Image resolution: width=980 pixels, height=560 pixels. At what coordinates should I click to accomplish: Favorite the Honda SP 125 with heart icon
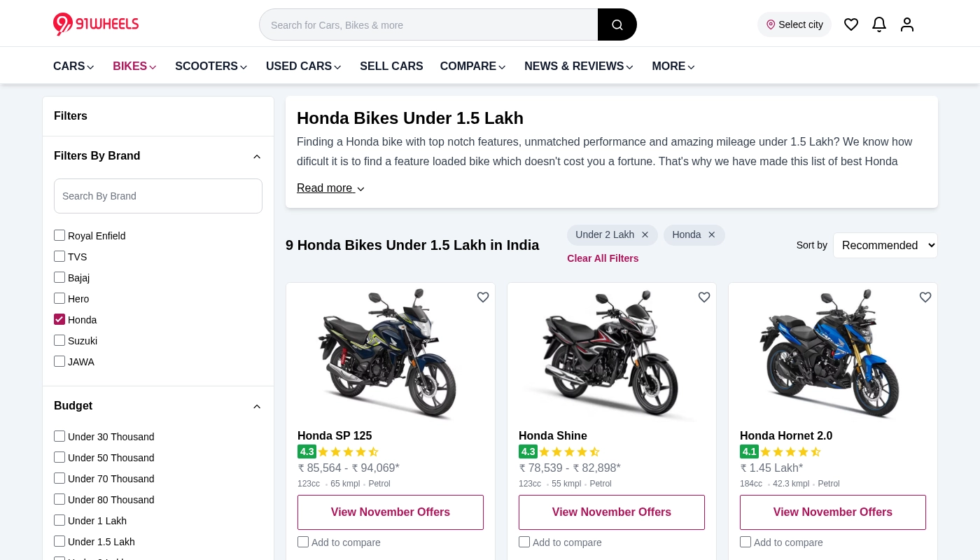coord(483,297)
